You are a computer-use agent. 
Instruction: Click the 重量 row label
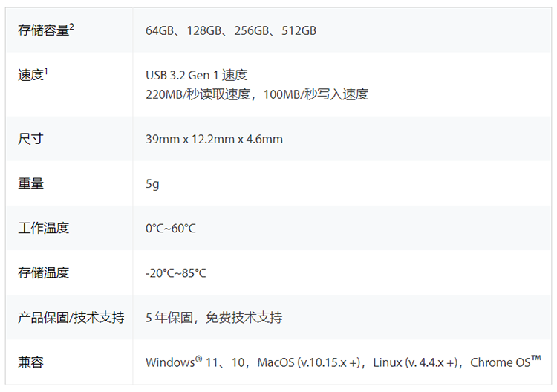[30, 183]
